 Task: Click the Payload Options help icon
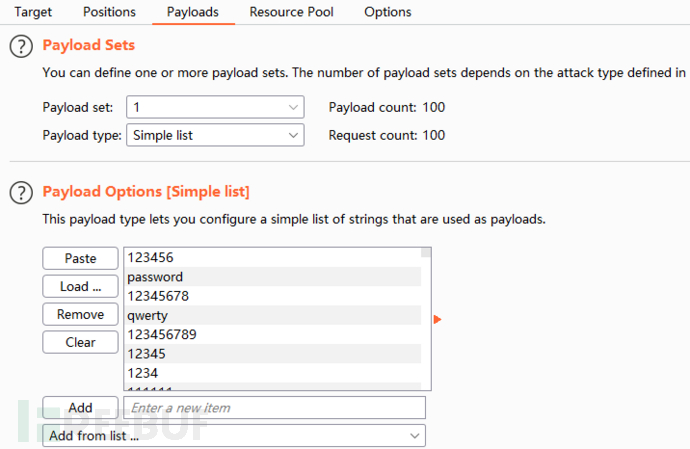(20, 193)
